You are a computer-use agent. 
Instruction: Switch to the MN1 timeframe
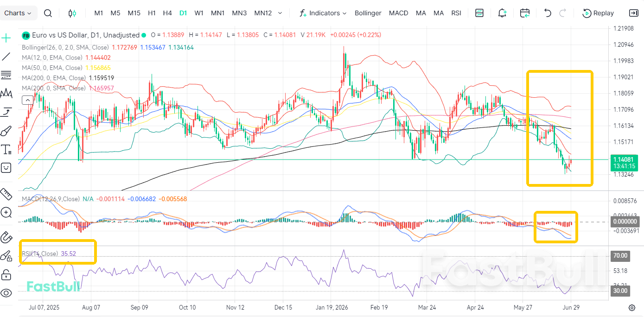[x=218, y=13]
